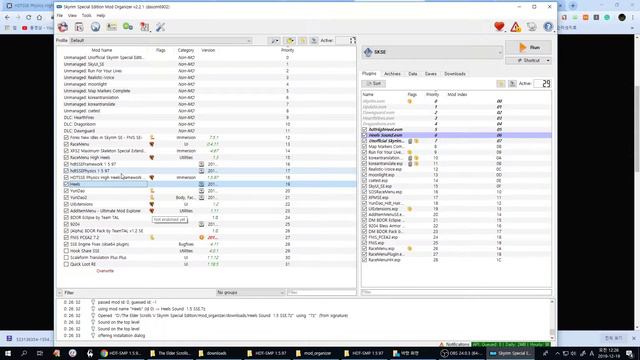Click the Windows taskbar search icon

click(24, 353)
